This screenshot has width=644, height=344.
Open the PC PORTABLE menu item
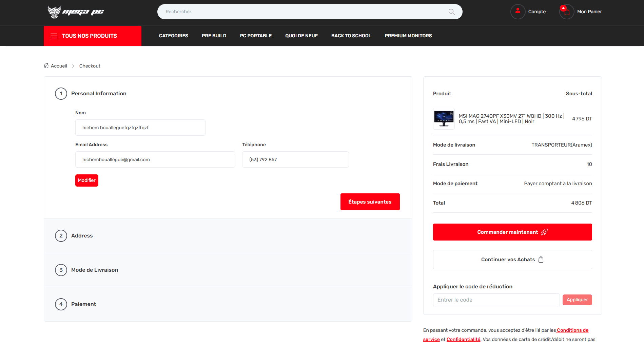[x=256, y=36]
